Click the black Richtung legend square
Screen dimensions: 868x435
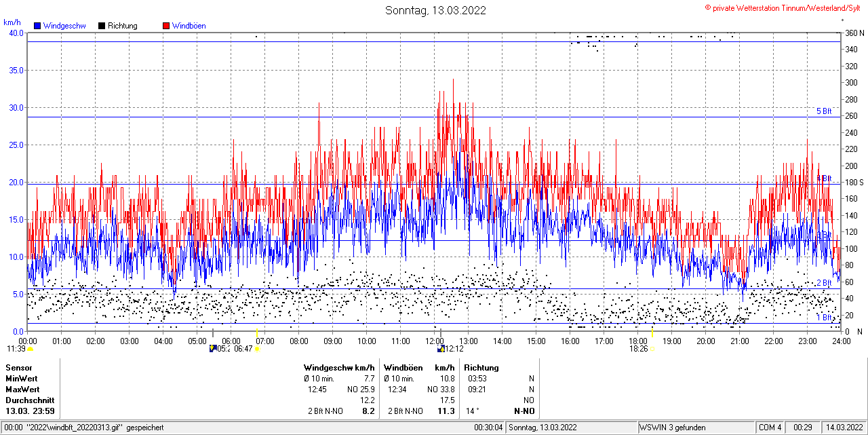(x=102, y=26)
